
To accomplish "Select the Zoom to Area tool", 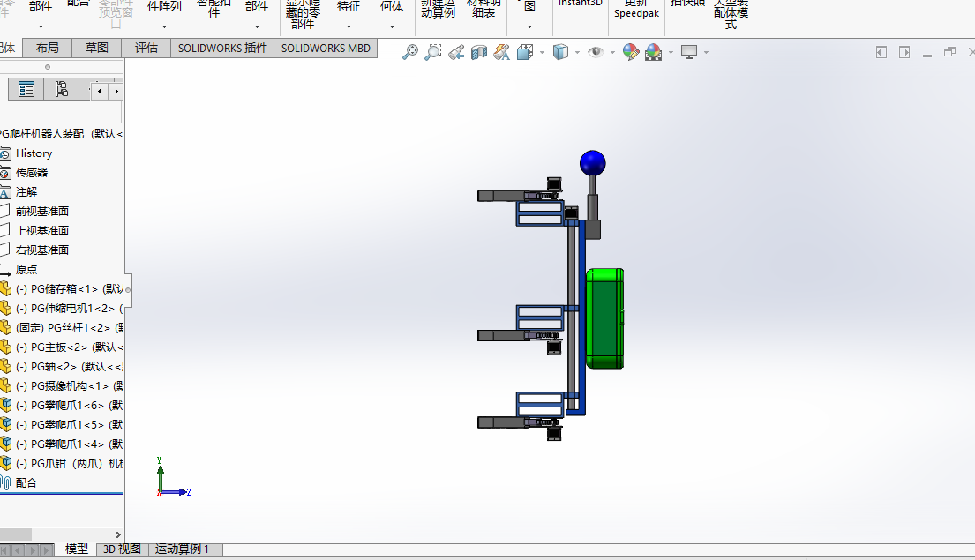I will click(x=432, y=52).
